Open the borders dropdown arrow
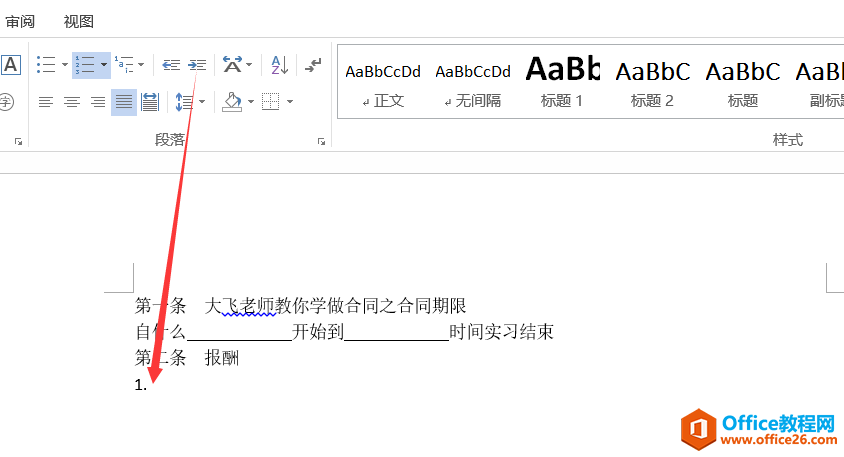Image resolution: width=844 pixels, height=457 pixels. click(x=290, y=102)
